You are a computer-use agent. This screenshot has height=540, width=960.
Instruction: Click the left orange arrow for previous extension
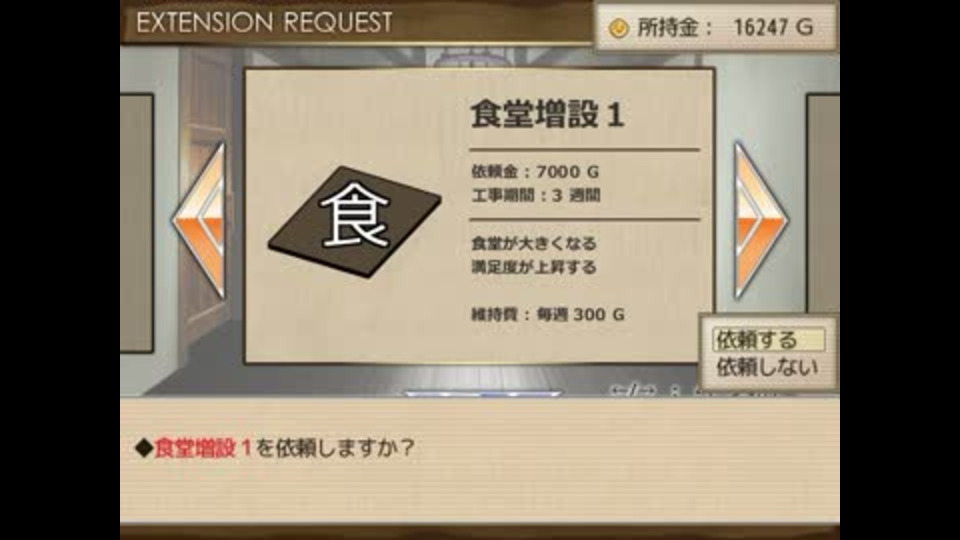pos(200,221)
